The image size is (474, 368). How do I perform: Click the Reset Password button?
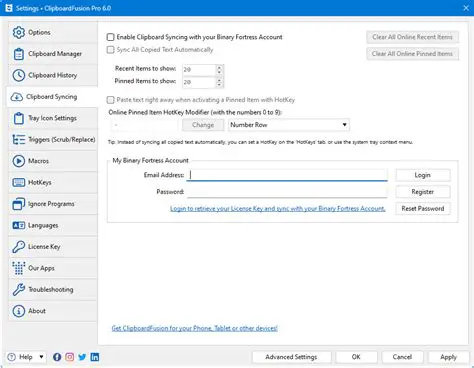coord(423,208)
